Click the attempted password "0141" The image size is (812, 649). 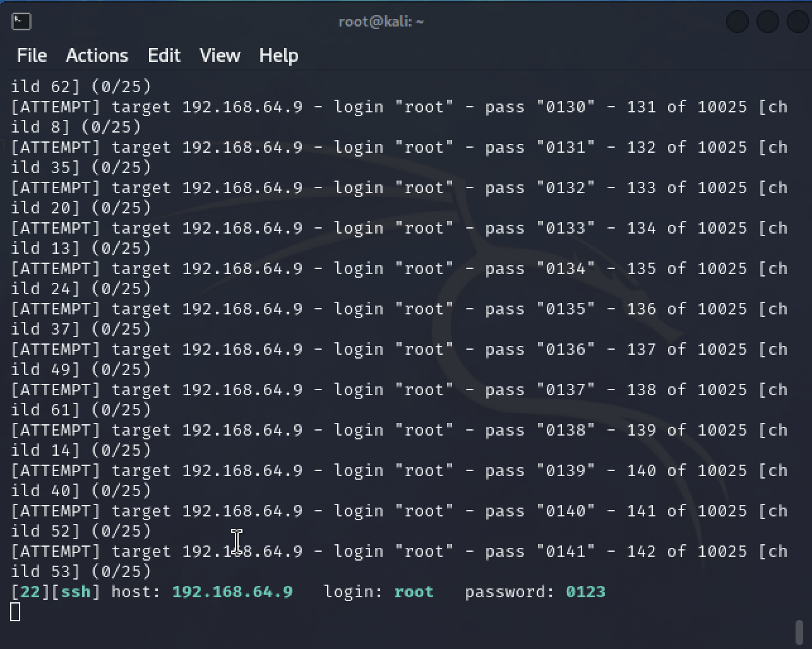(566, 551)
